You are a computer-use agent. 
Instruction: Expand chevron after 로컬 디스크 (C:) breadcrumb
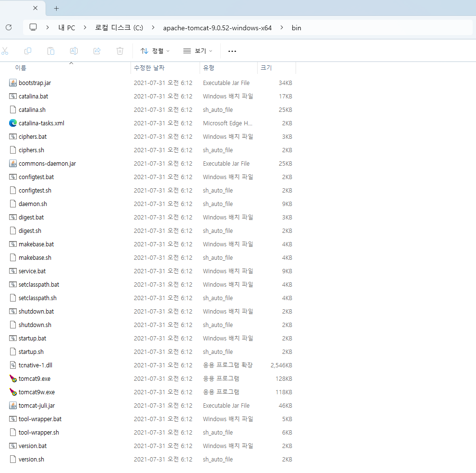[153, 28]
